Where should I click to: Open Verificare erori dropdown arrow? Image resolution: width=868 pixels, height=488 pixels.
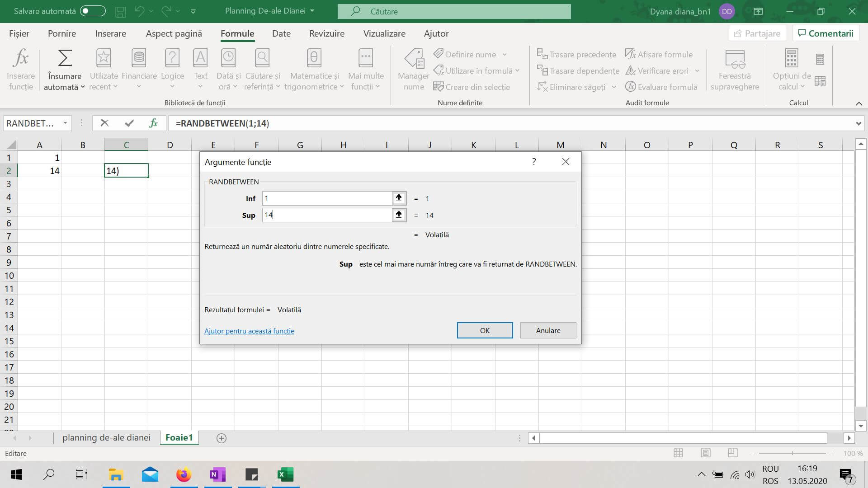tap(697, 71)
